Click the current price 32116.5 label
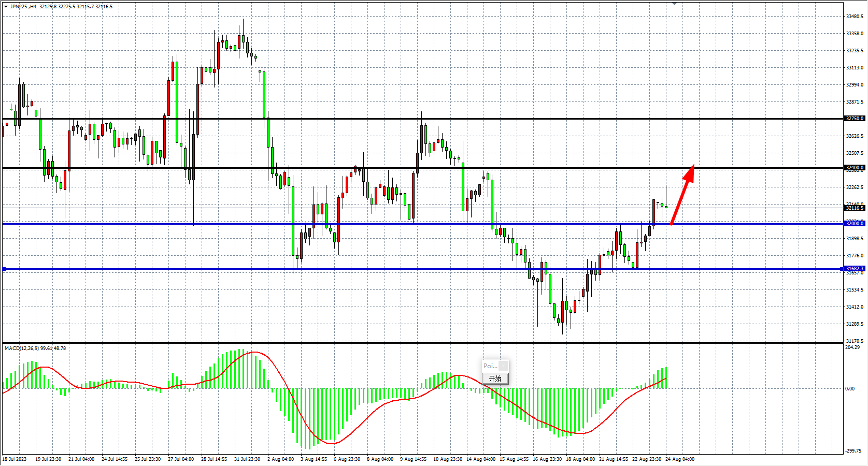868x466 pixels. (x=855, y=208)
